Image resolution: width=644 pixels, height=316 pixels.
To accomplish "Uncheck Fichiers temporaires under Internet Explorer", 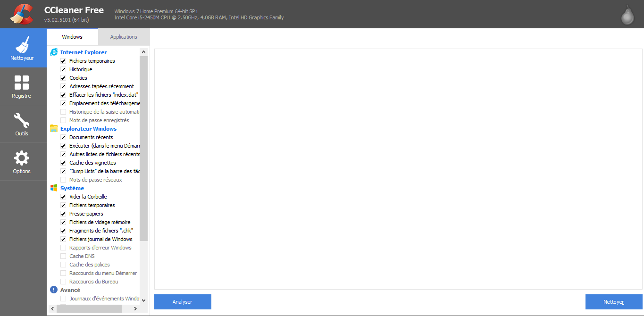I will 63,61.
